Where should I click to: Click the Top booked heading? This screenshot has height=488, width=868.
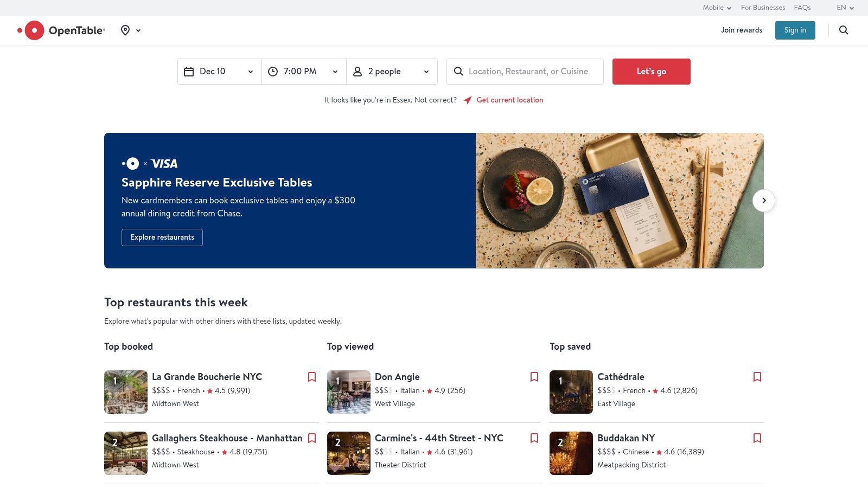click(x=129, y=346)
